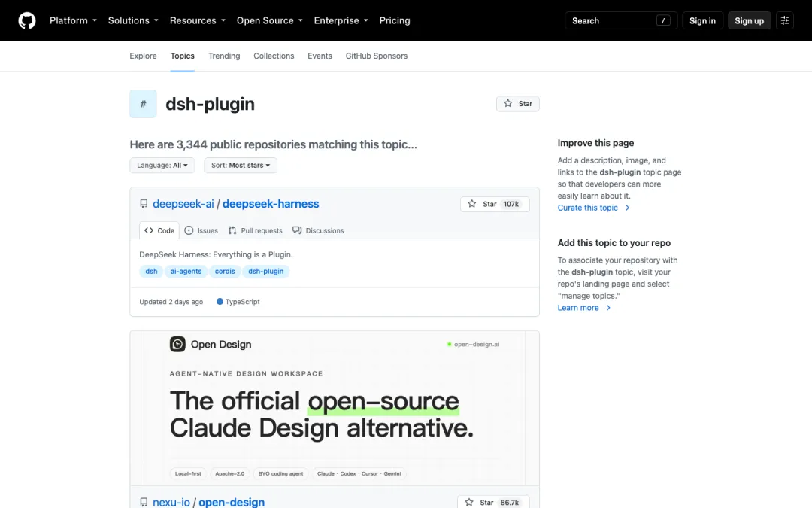Open the Collections tab
Image resolution: width=812 pixels, height=508 pixels.
274,56
